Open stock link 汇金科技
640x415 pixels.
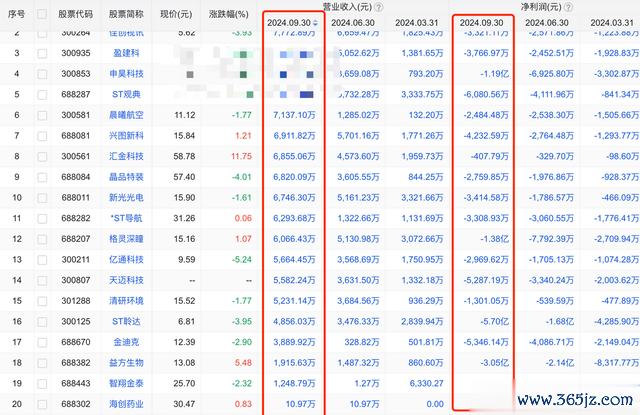[x=126, y=156]
